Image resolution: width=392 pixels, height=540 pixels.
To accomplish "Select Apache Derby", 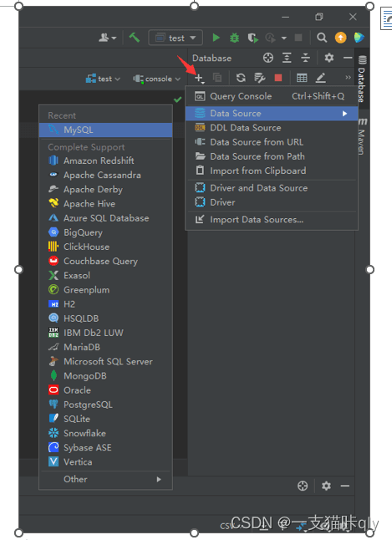I will tap(106, 190).
